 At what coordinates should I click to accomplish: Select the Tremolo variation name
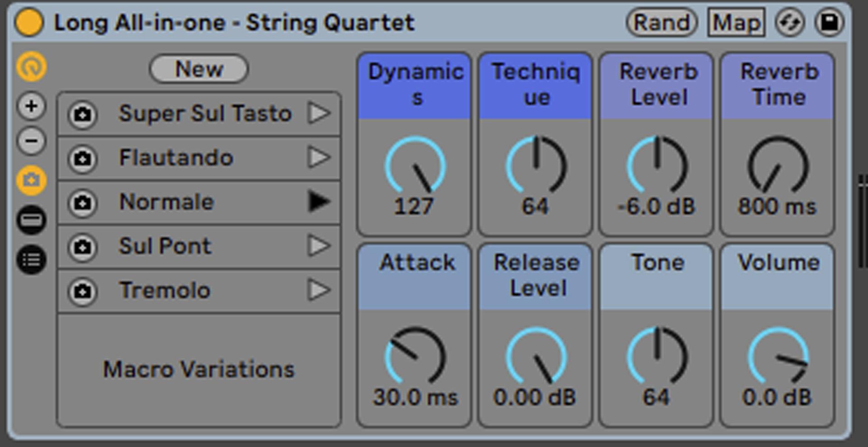[x=165, y=291]
